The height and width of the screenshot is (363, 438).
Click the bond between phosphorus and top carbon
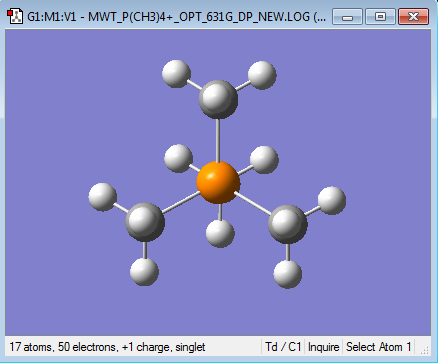(218, 141)
